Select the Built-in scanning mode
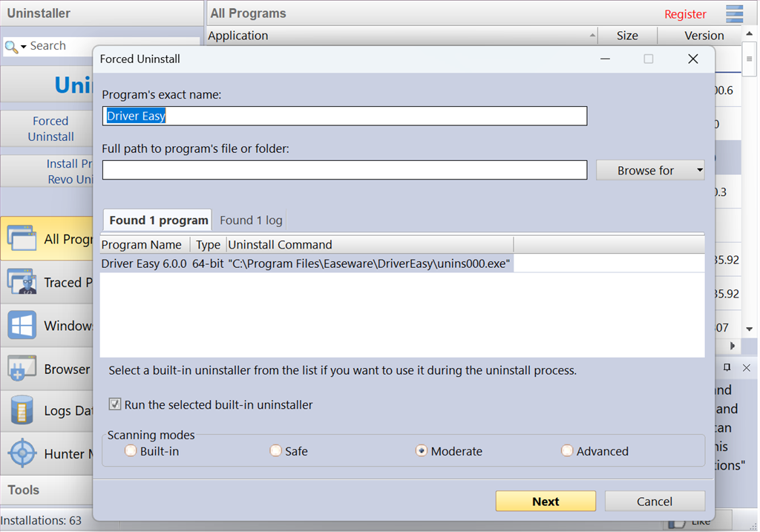Screen dimensions: 760x532 click(x=131, y=451)
